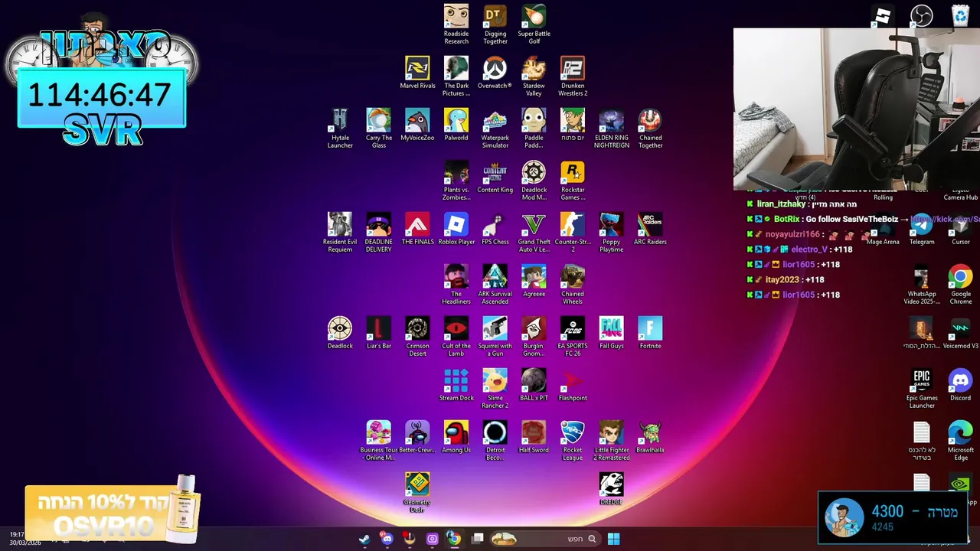The height and width of the screenshot is (551, 980).
Task: Launch Among Us from desktop
Action: pos(456,437)
